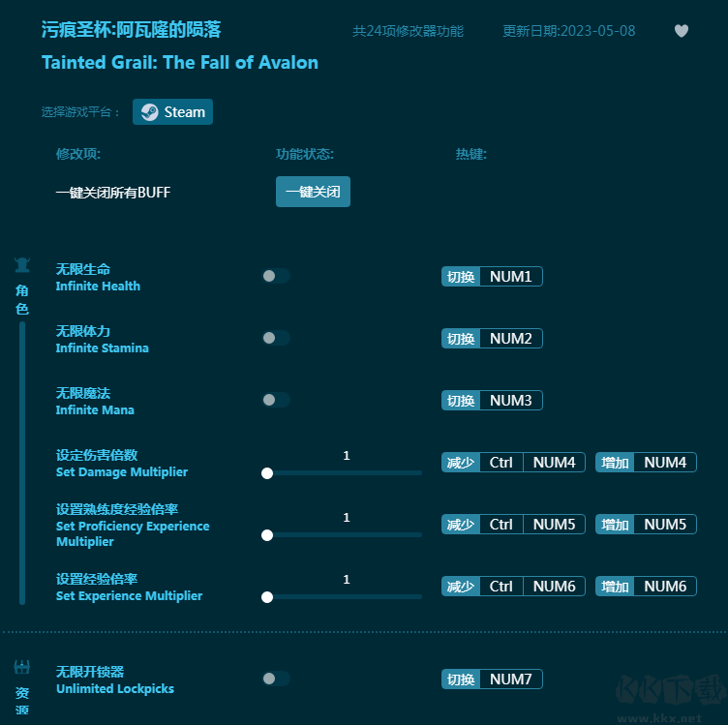This screenshot has height=725, width=728.
Task: Click increase NUM6 hotkey for experience
Action: coord(664,587)
